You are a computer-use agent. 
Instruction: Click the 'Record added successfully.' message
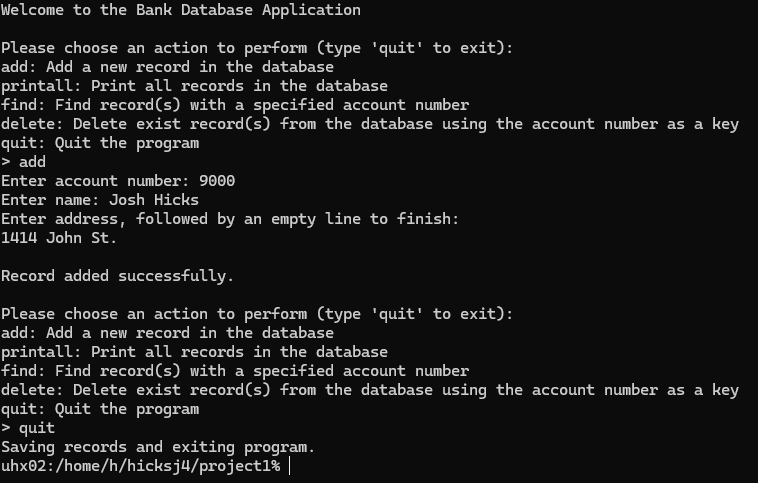(x=117, y=276)
